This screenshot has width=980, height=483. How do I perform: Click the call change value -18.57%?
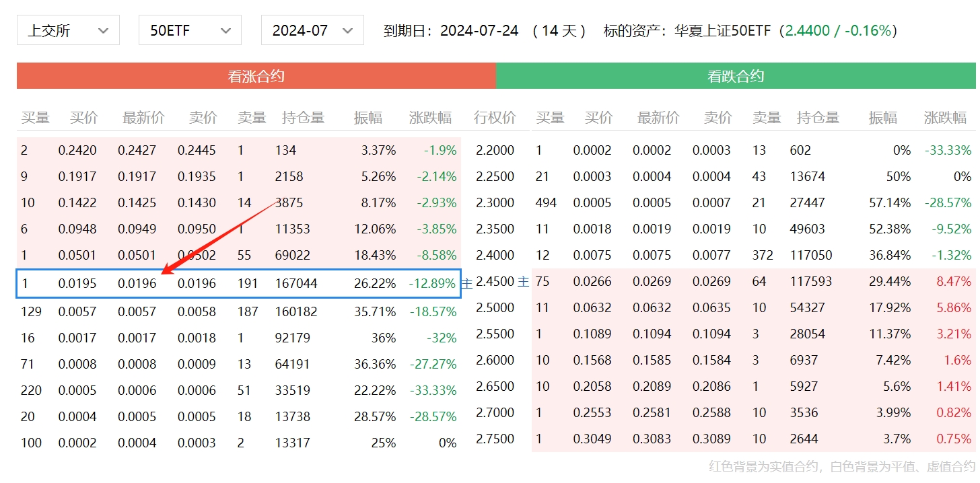point(433,311)
